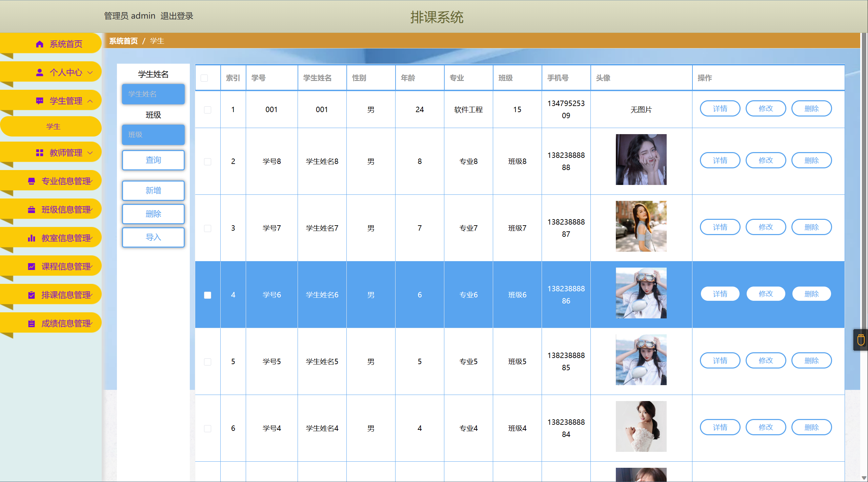The image size is (868, 482).
Task: Click the 删除 button in the left panel
Action: [x=153, y=214]
